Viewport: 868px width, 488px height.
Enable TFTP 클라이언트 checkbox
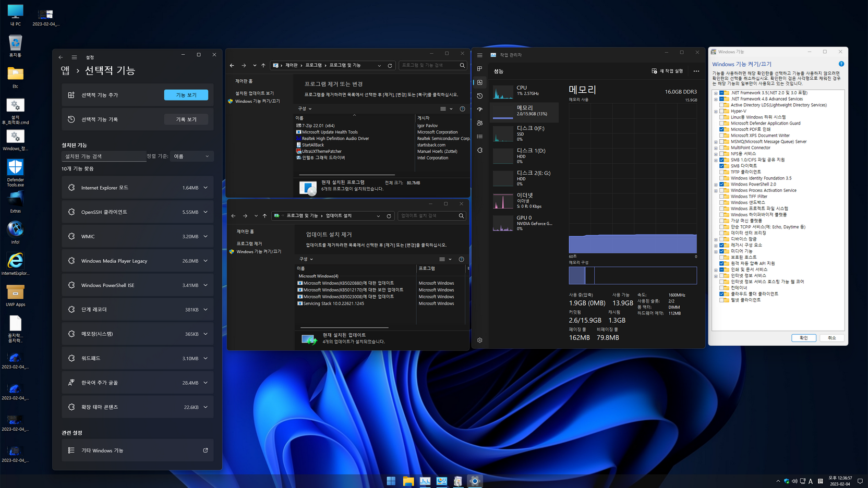pyautogui.click(x=722, y=172)
